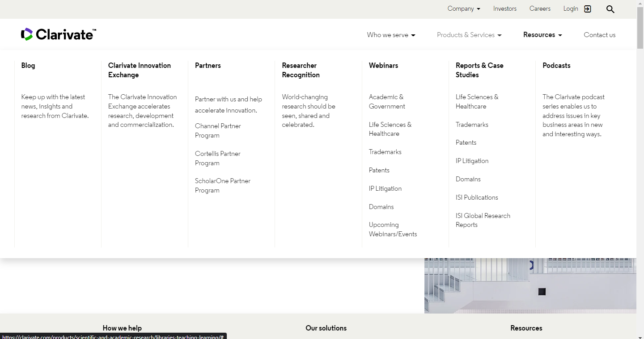This screenshot has width=644, height=339.
Task: Click the Innovation Exchange description text
Action: [x=142, y=111]
